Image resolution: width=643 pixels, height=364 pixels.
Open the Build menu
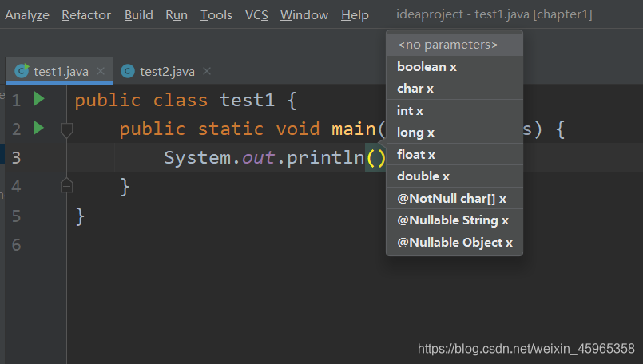tap(139, 15)
